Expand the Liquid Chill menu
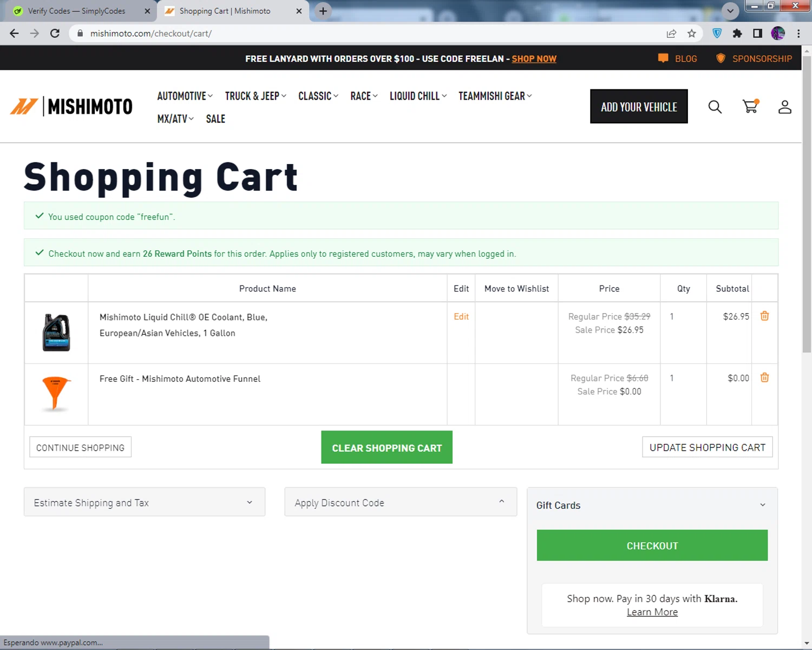812x650 pixels. (418, 96)
